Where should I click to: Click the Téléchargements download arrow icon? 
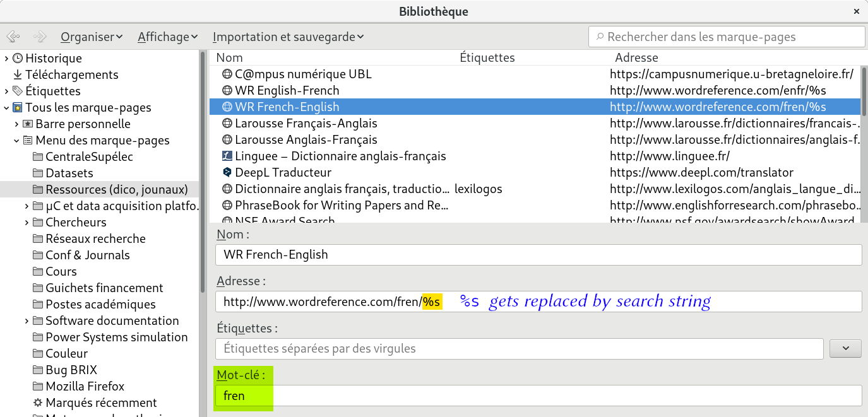click(x=18, y=74)
